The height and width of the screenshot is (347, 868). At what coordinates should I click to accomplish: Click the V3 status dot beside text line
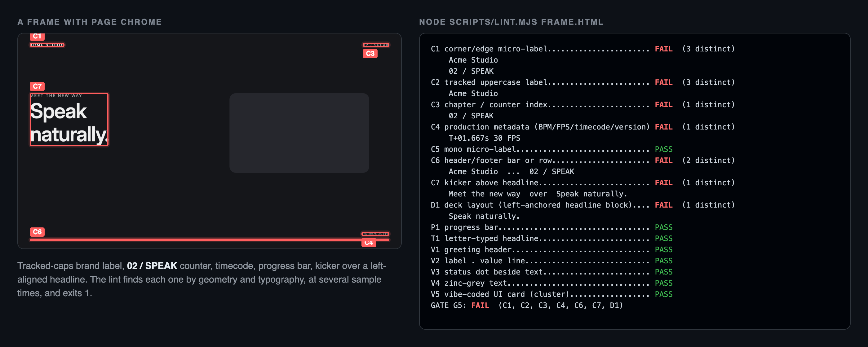click(551, 272)
